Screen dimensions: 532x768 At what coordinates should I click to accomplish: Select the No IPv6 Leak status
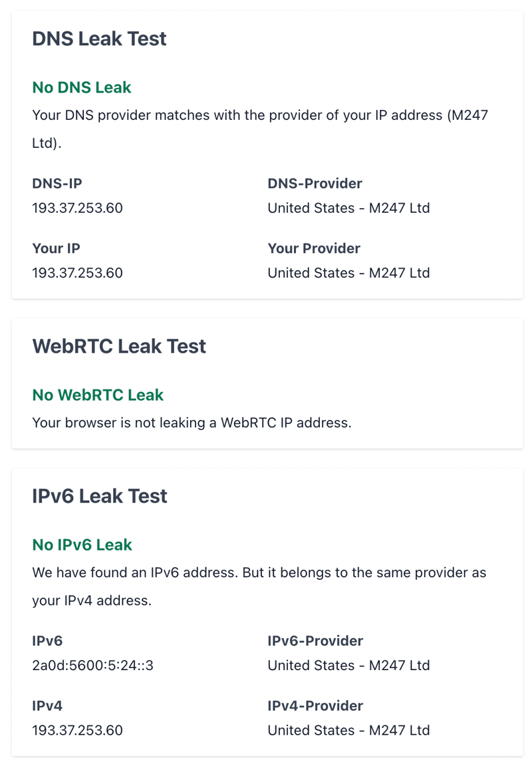(x=82, y=544)
